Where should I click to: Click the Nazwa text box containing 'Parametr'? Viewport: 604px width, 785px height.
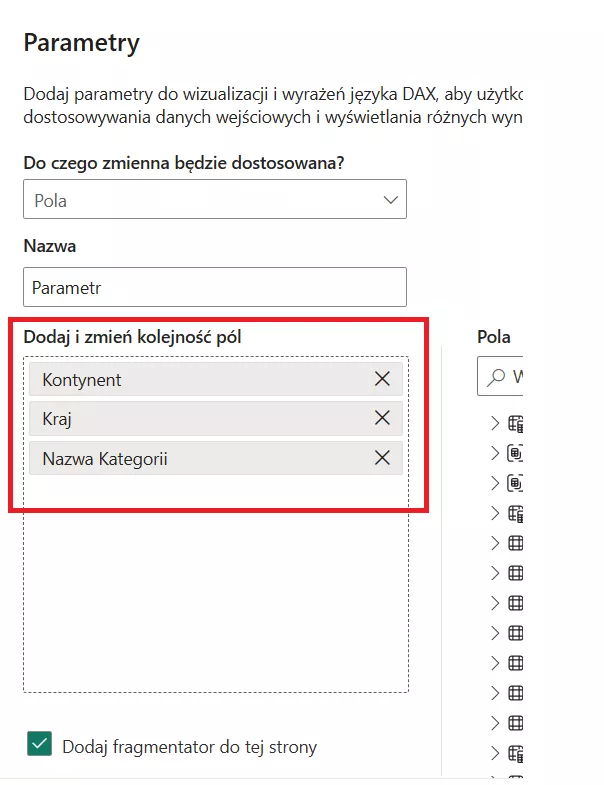point(215,287)
